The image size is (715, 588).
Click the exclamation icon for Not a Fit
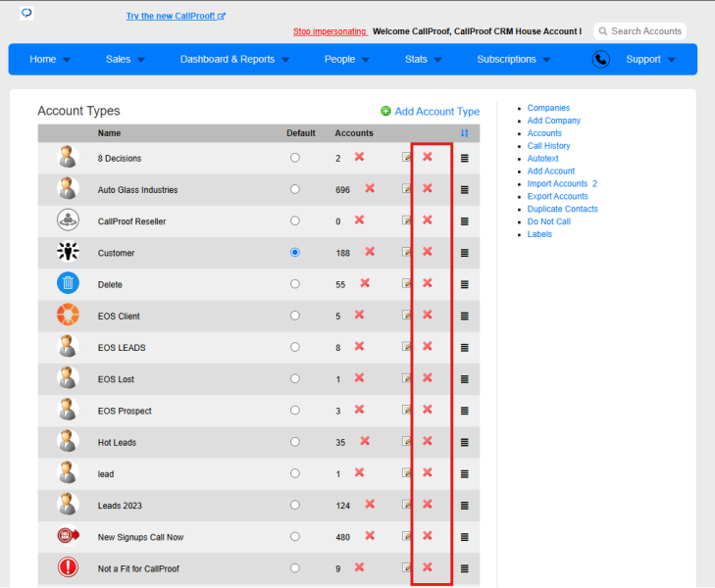click(x=68, y=567)
